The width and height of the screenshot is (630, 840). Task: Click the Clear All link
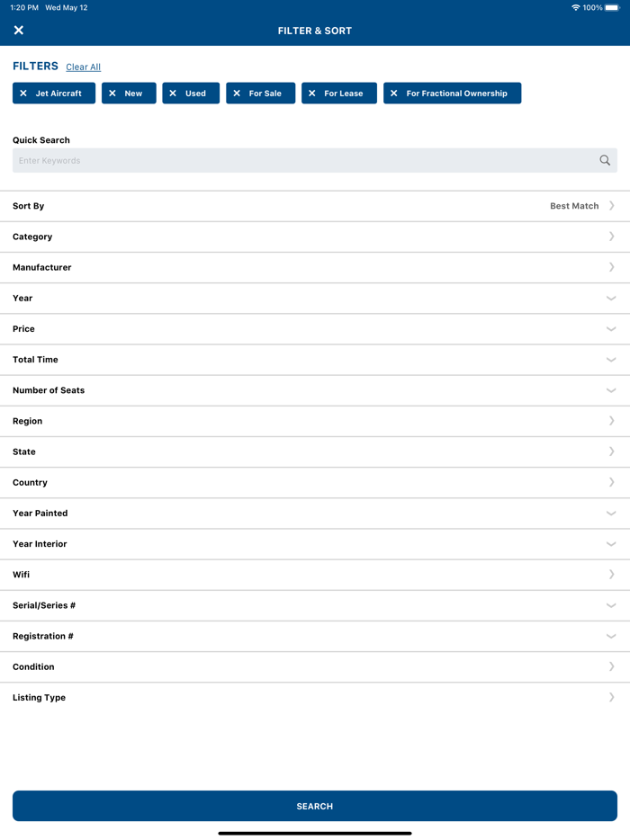point(83,67)
